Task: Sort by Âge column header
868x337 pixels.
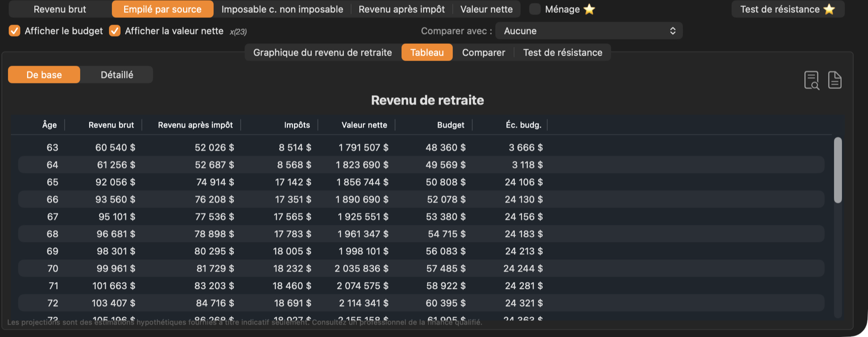Action: pos(49,125)
